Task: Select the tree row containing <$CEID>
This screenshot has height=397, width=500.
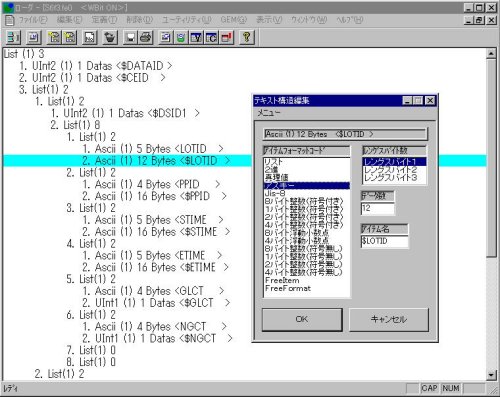Action: [x=92, y=78]
